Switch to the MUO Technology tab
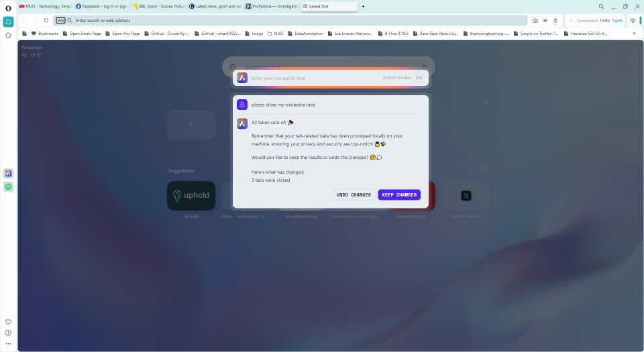644x352 pixels. (45, 7)
